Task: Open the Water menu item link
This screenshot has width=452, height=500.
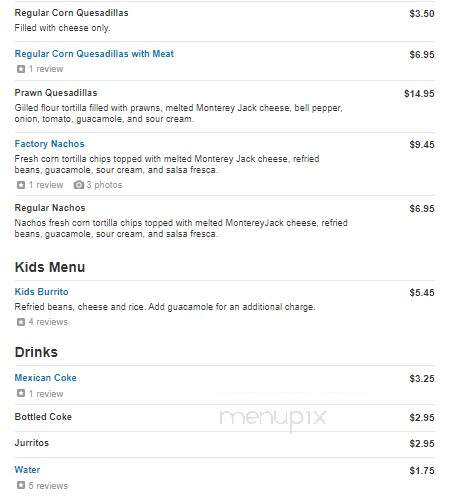Action: coord(27,470)
